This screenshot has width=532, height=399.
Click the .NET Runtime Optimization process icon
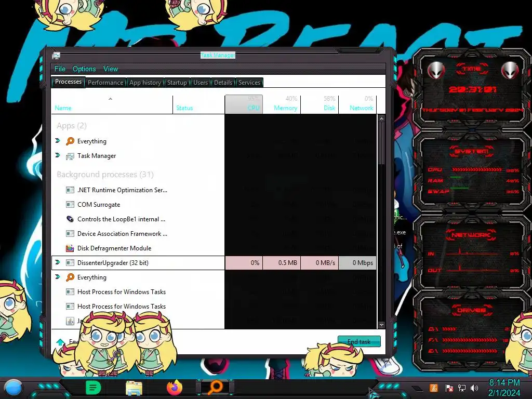[x=70, y=190]
